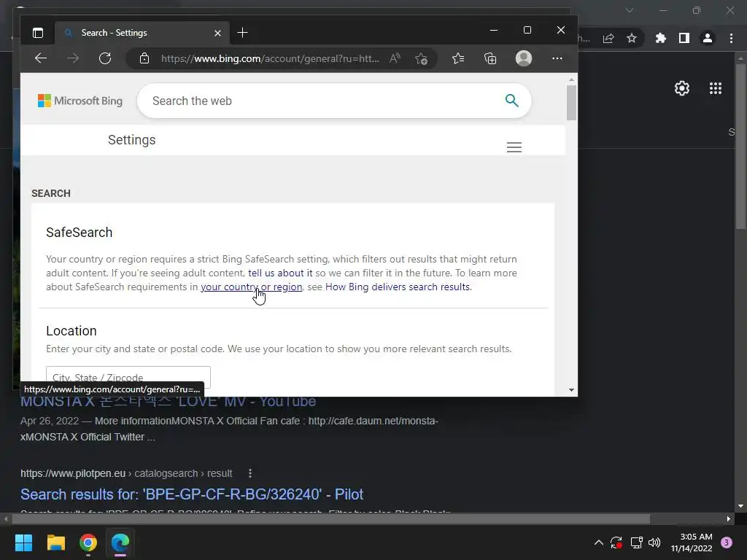The width and height of the screenshot is (747, 560).
Task: Share this page icon in Chrome
Action: click(608, 39)
